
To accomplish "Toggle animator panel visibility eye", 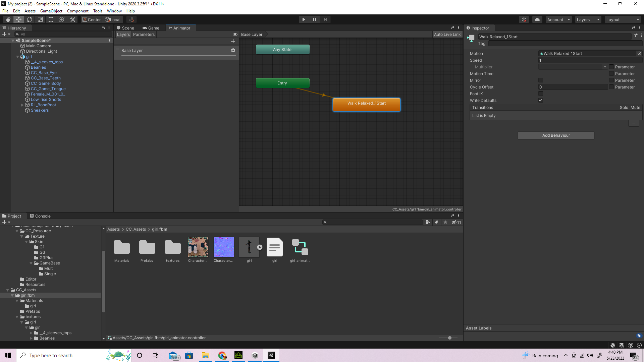I will 235,35.
